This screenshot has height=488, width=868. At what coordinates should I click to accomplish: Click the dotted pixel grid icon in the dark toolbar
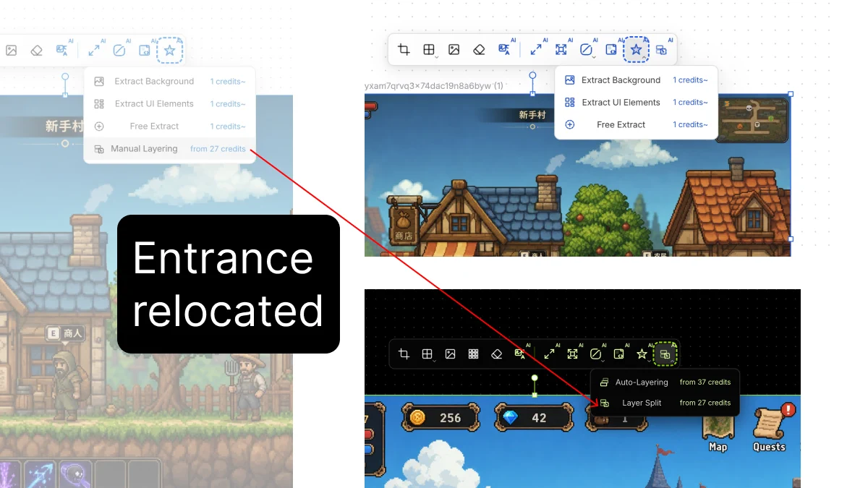tap(473, 354)
